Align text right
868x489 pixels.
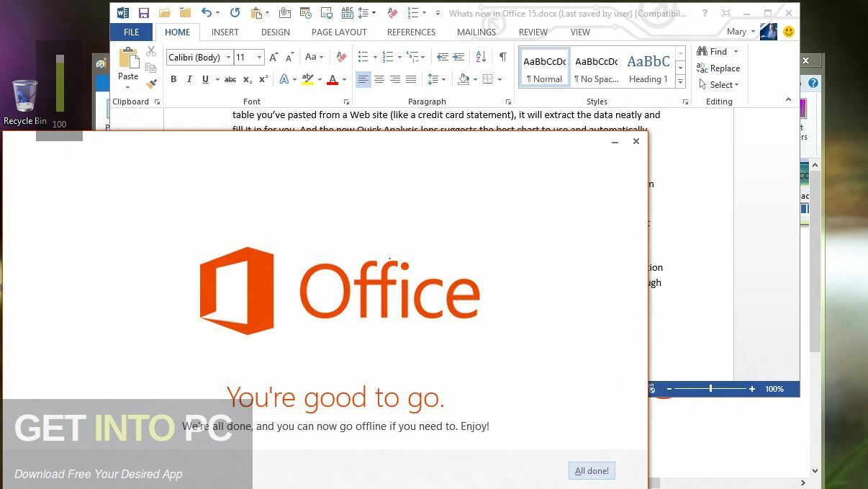pos(395,79)
